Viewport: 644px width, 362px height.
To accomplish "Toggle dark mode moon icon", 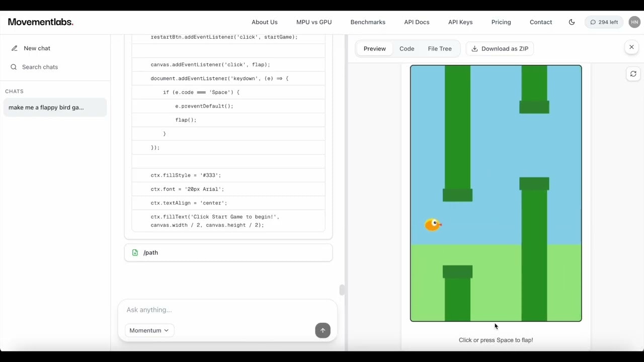I will [x=572, y=22].
